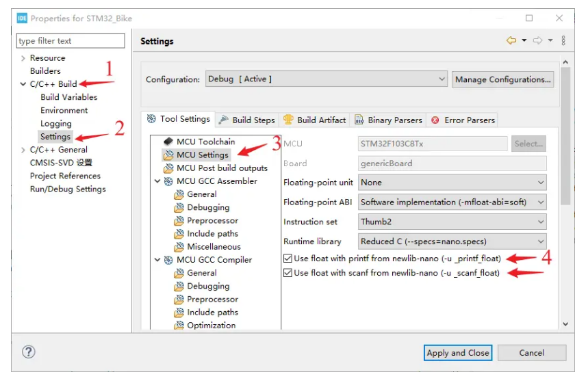Select Builders in the left tree
Screen dimensions: 588x383
45,71
